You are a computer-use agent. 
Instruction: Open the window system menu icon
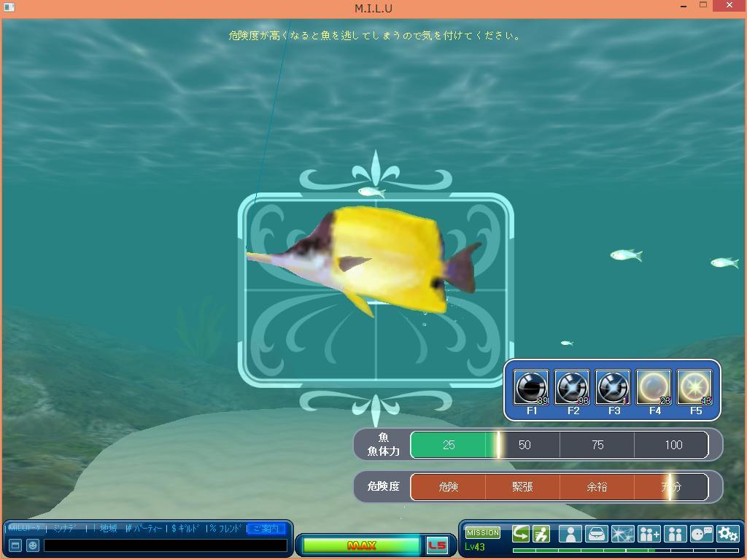(9, 7)
